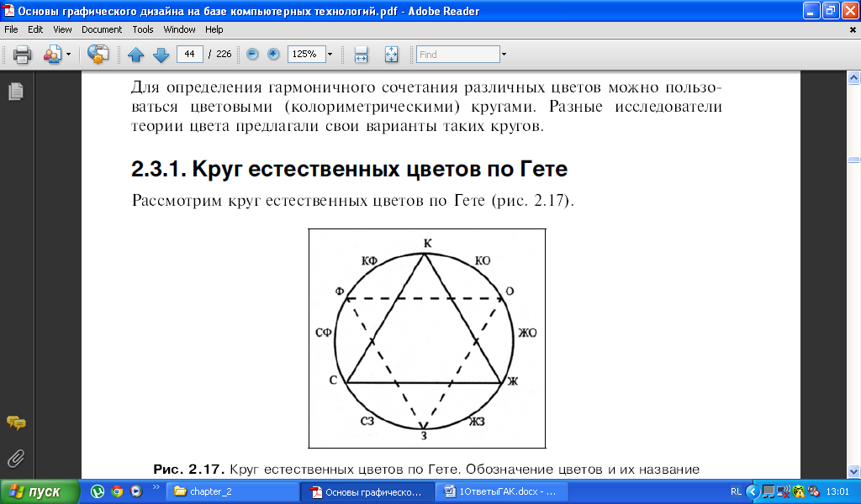The image size is (861, 504).
Task: Show the Pages panel in left sidebar
Action: coord(16,91)
